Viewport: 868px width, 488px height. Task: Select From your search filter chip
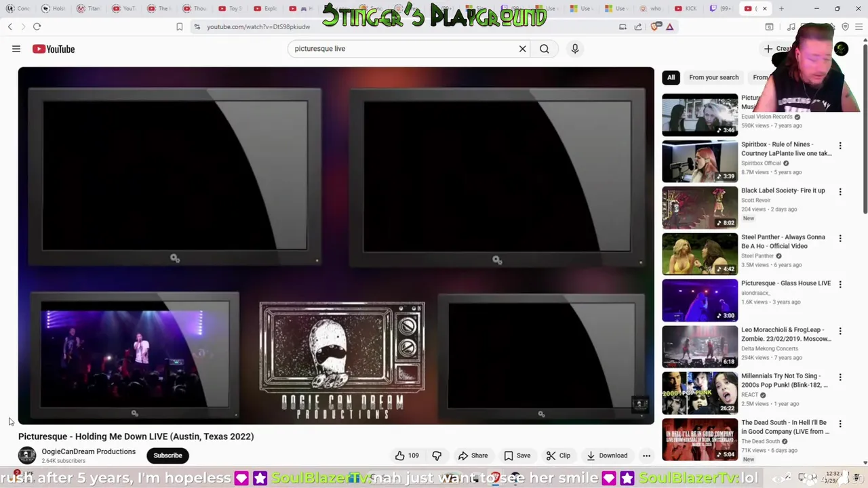(713, 77)
